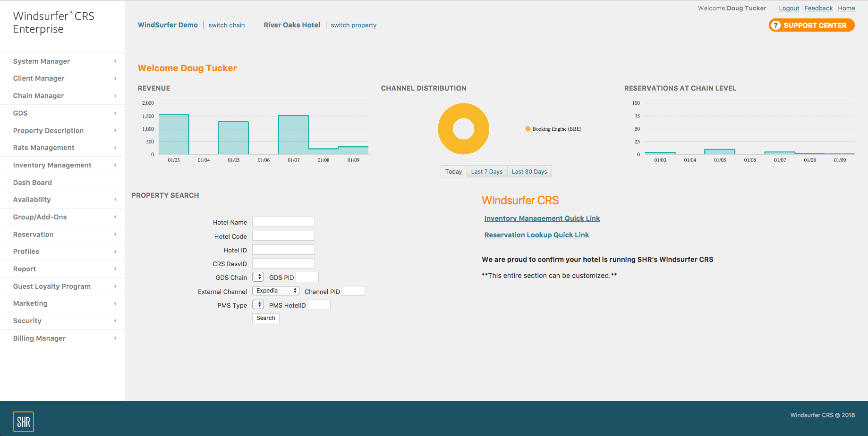Open the Guest Loyalty Program menu
Viewport: 868px width, 436px height.
point(62,286)
